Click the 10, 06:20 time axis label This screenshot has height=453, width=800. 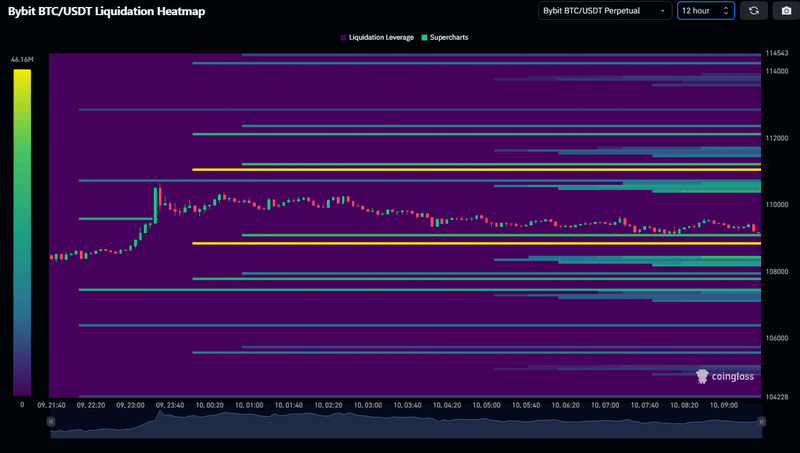point(566,405)
